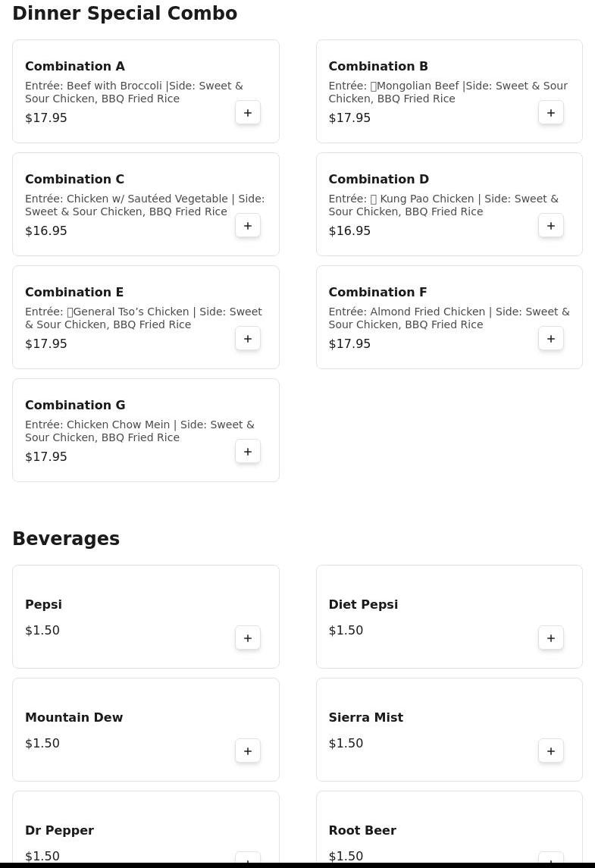Add Pepsi to the order

(x=248, y=638)
